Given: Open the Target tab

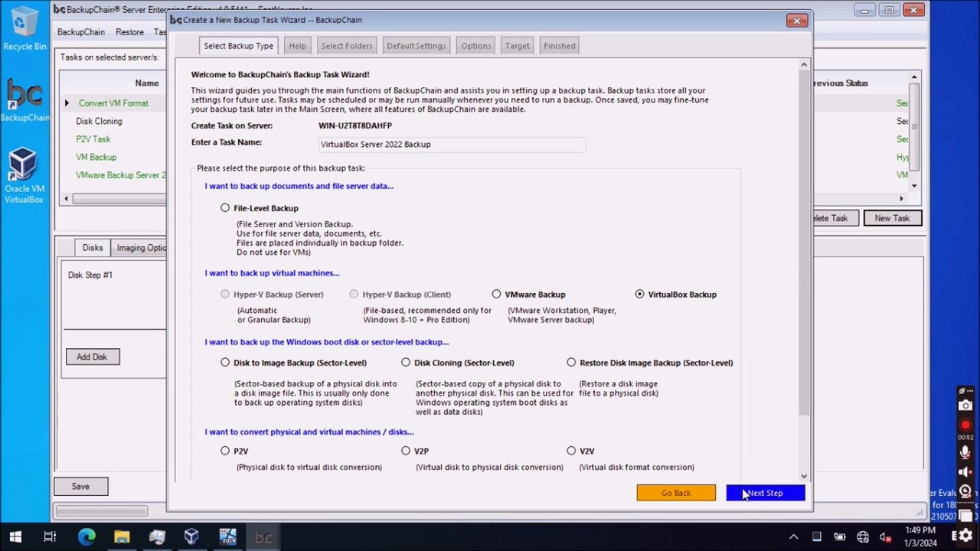Looking at the screenshot, I should pyautogui.click(x=517, y=46).
